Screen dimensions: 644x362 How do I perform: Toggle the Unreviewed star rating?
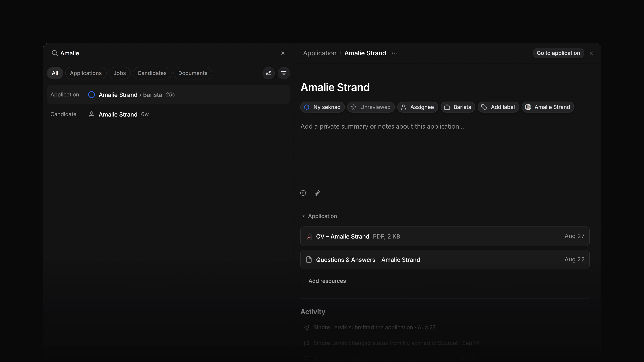click(371, 107)
